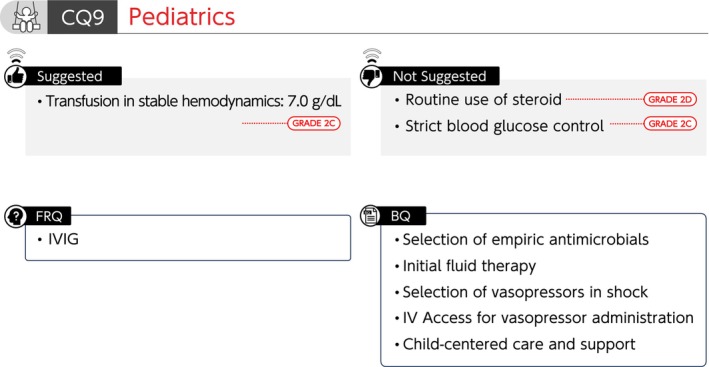Open Selection of vasopressors in shock

tap(525, 292)
